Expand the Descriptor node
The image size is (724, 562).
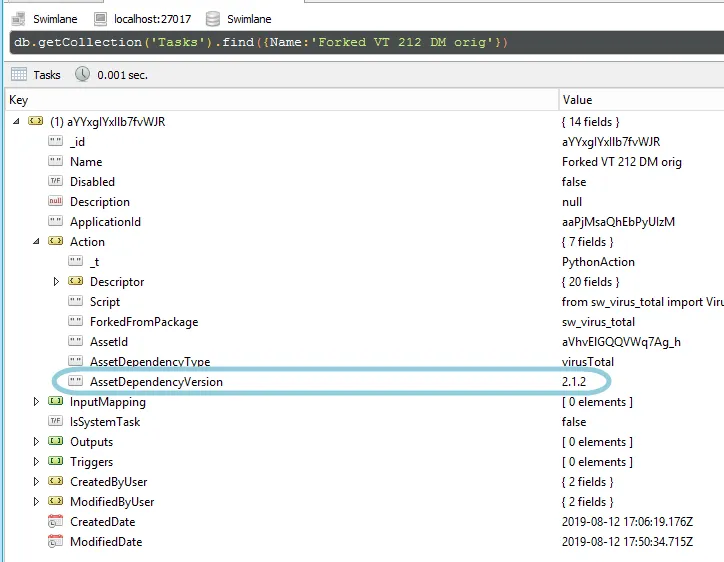click(x=56, y=281)
